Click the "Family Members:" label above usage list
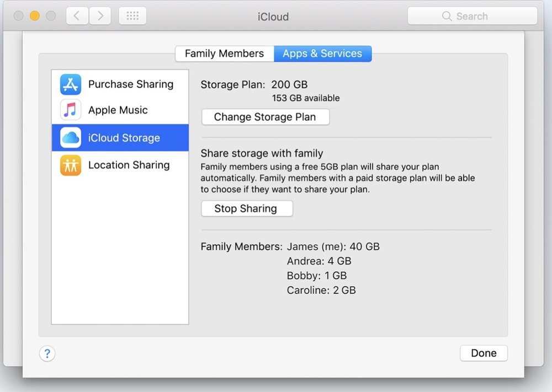Viewport: 552px width, 392px height. pos(242,246)
